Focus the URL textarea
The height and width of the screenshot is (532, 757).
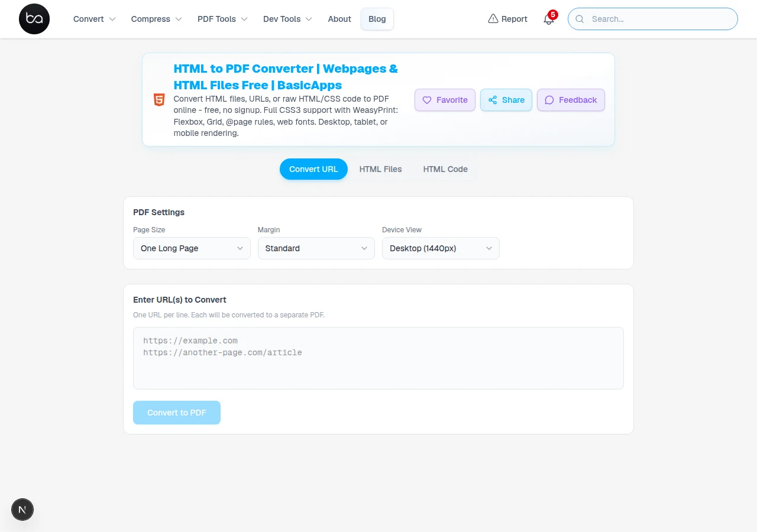tap(378, 358)
